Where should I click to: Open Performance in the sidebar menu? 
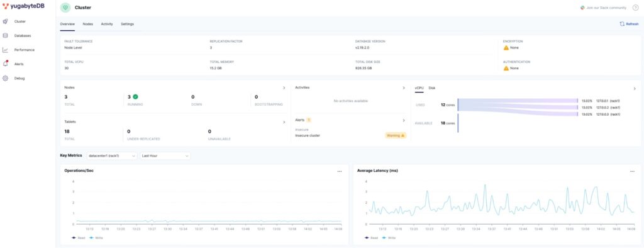pyautogui.click(x=25, y=50)
